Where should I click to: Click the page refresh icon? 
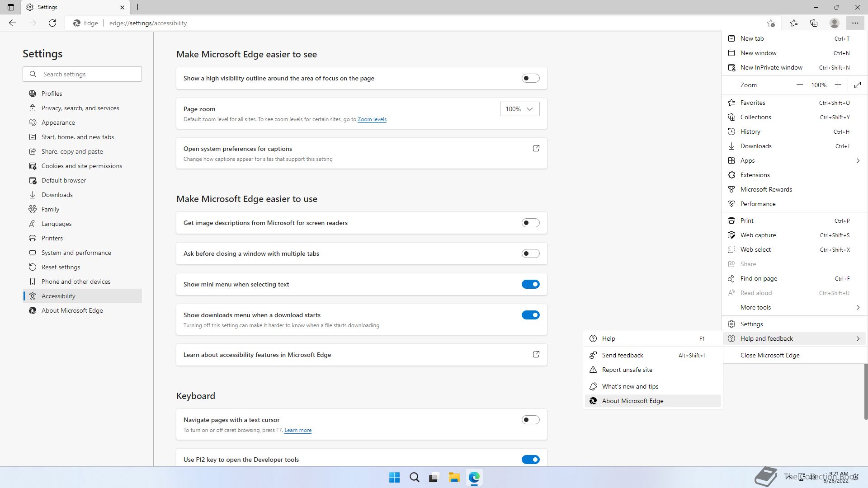tap(52, 23)
